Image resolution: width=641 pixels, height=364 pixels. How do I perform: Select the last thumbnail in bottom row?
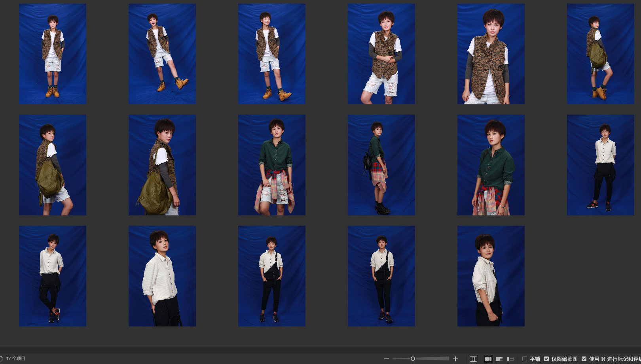[491, 276]
